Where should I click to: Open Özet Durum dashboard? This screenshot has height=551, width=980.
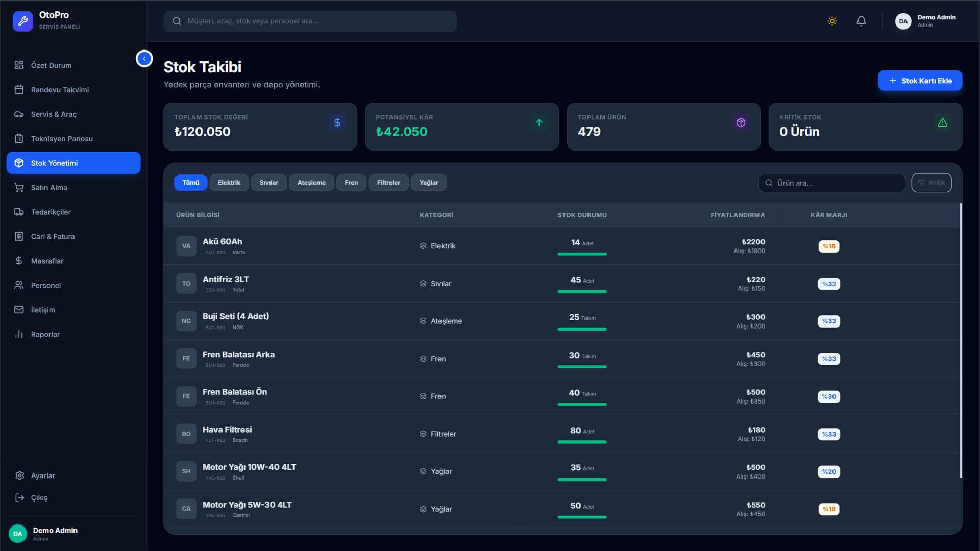(x=51, y=65)
